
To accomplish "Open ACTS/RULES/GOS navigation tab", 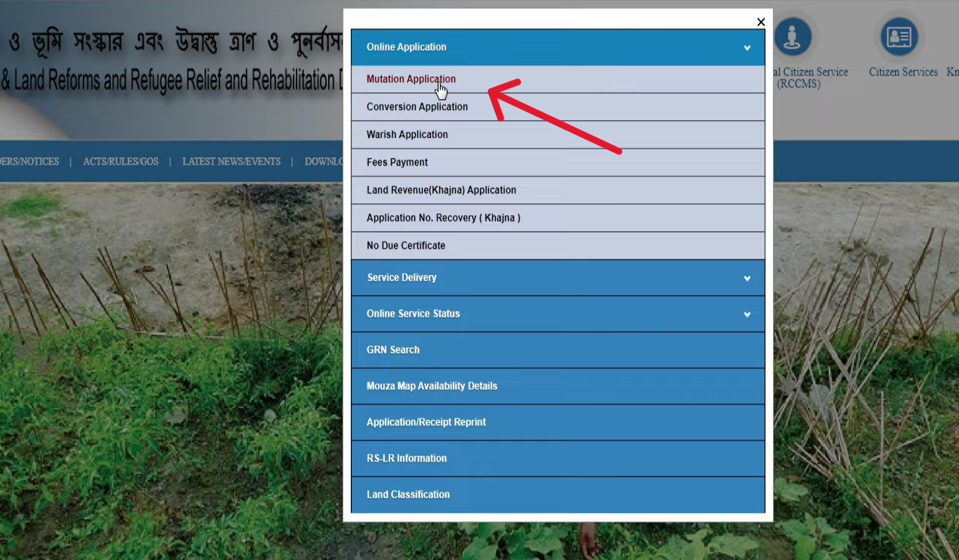I will 120,162.
